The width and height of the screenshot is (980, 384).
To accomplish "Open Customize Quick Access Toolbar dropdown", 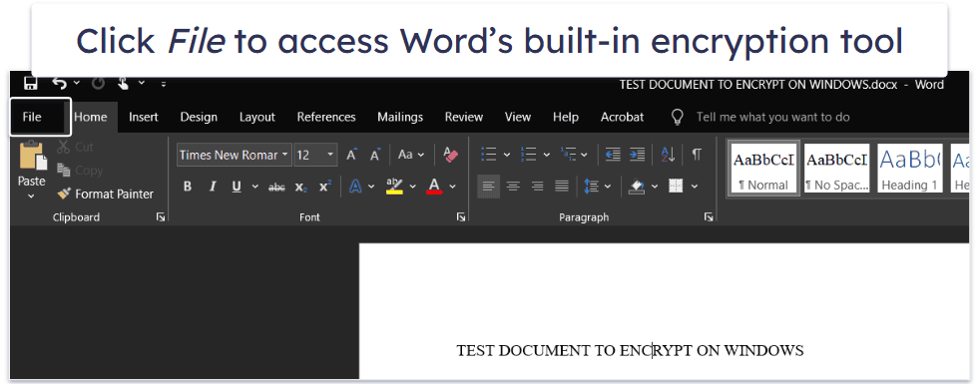I will pyautogui.click(x=164, y=83).
